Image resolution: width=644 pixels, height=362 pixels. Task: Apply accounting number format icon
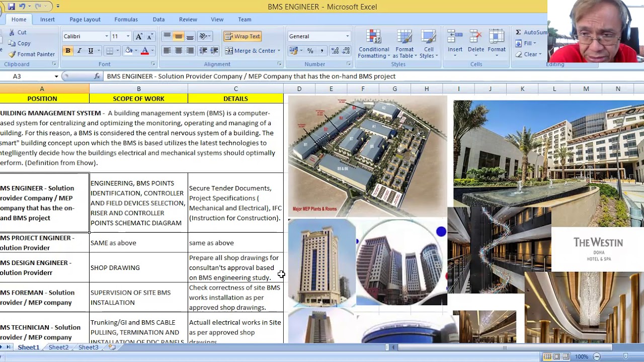coord(293,51)
